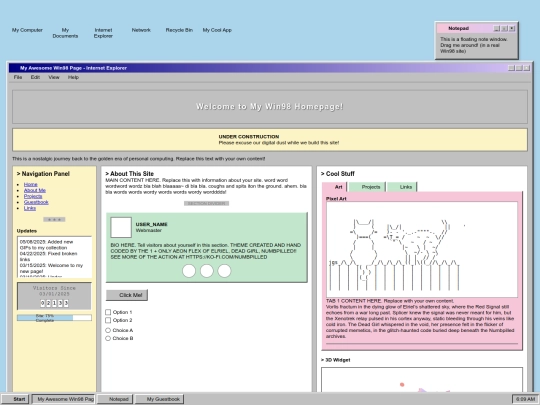Minimize the Notepad floating window
The image size is (540, 405).
click(497, 29)
